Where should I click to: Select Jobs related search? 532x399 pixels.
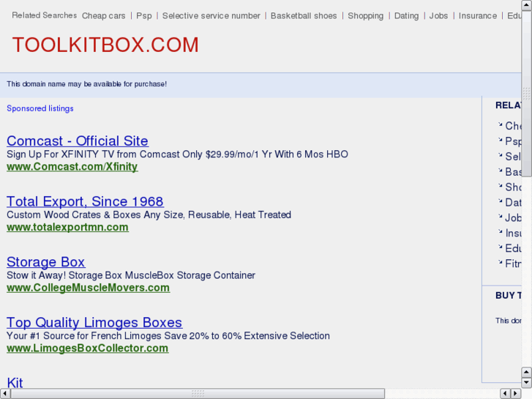coord(438,15)
